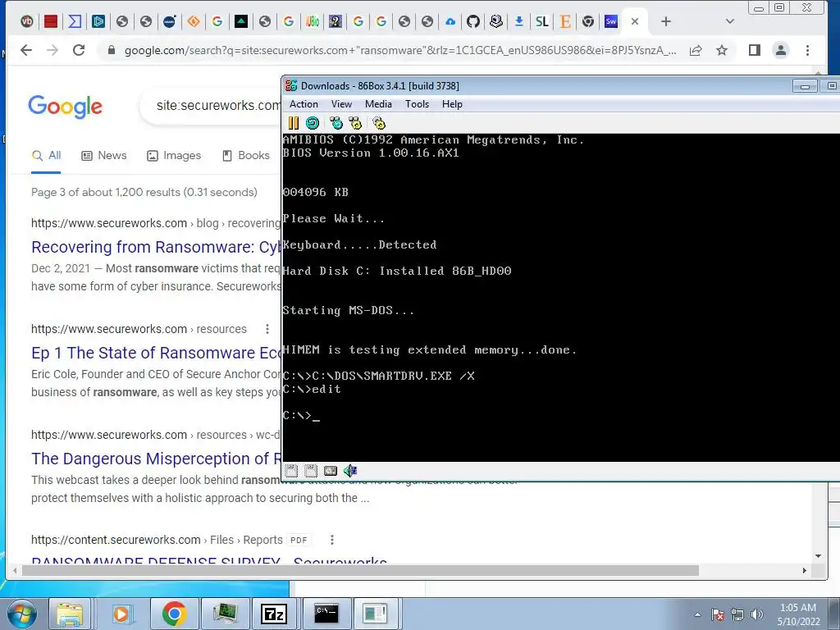Switch to the blue download-arrow tab
840x630 pixels.
(x=518, y=21)
